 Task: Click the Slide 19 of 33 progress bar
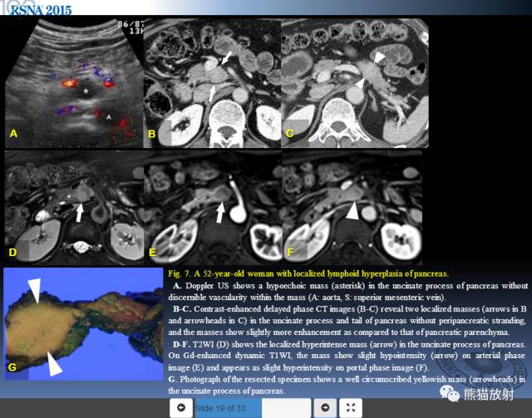click(253, 408)
